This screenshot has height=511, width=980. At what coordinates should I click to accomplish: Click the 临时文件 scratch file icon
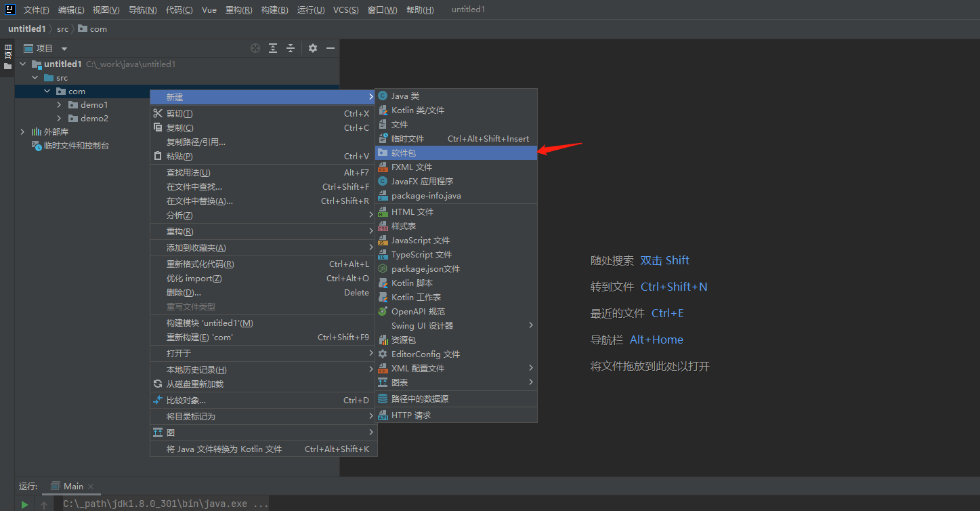pyautogui.click(x=383, y=139)
